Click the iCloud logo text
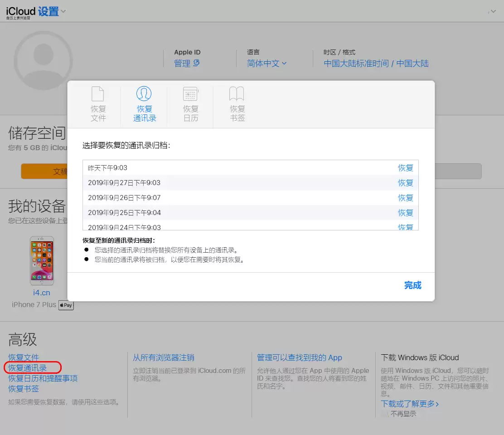Viewport: 504px width, 435px height. [20, 11]
